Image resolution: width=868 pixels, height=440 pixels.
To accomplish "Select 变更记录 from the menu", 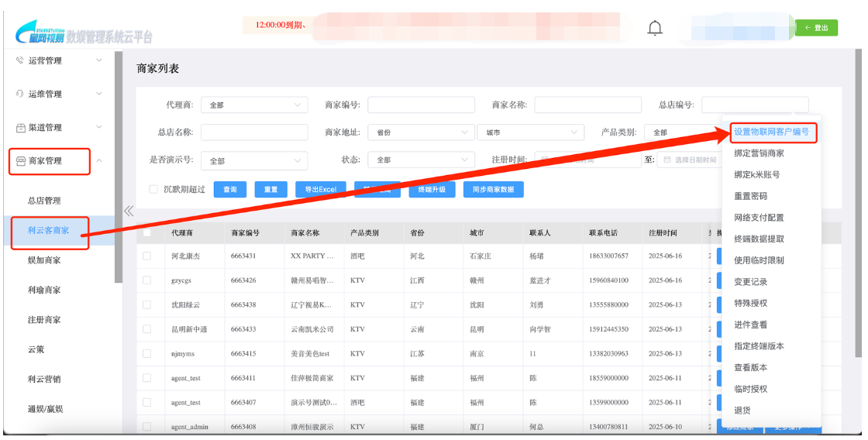I will (x=751, y=282).
